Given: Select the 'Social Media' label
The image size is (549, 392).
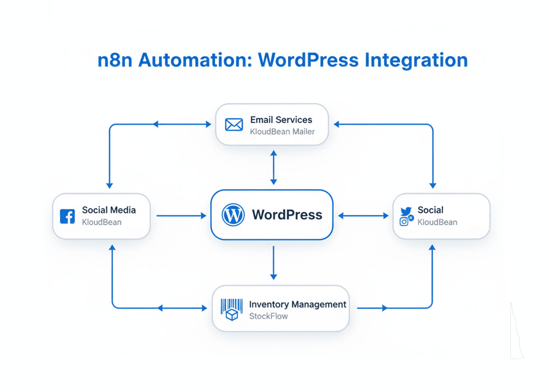Looking at the screenshot, I should pyautogui.click(x=109, y=210).
